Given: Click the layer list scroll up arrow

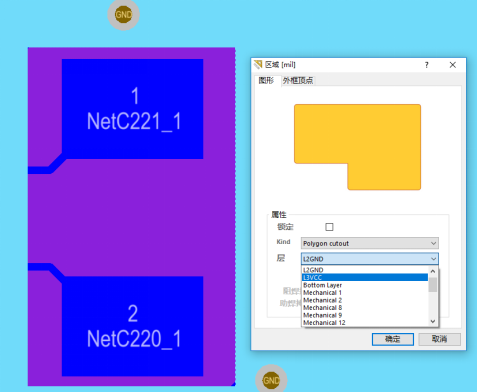Looking at the screenshot, I should coord(433,271).
